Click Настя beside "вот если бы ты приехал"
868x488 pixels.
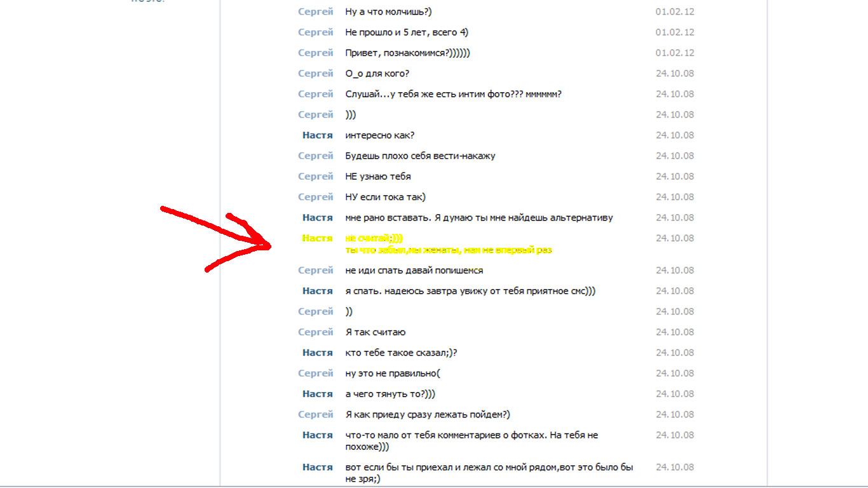click(x=318, y=467)
